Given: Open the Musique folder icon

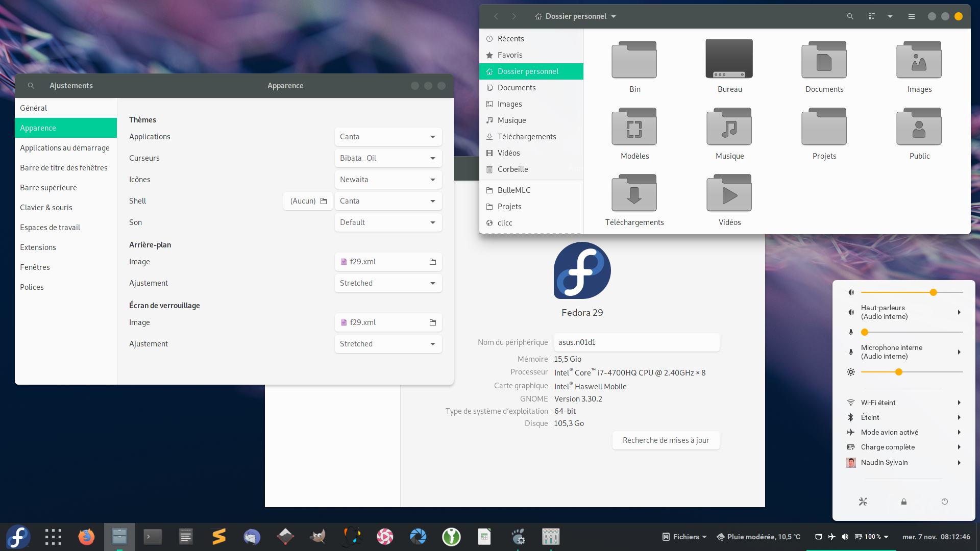Looking at the screenshot, I should (729, 127).
